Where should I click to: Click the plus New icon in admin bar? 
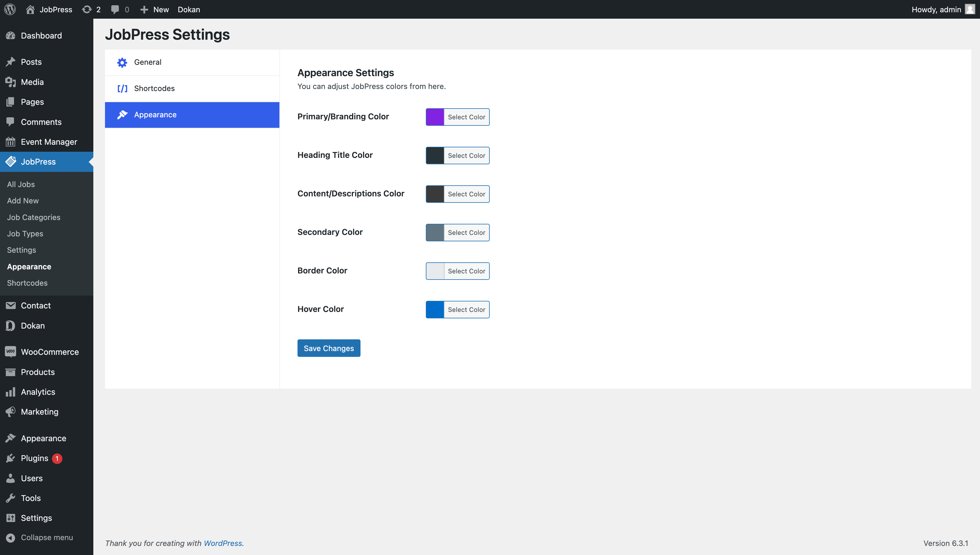click(x=144, y=9)
